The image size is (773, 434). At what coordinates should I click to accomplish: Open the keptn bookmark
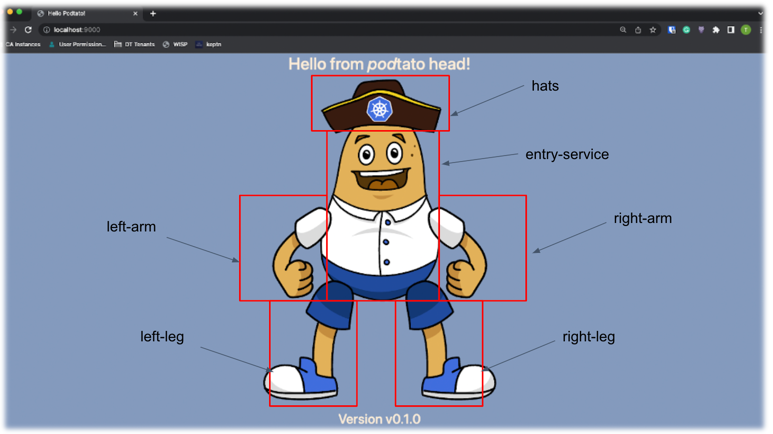point(209,44)
